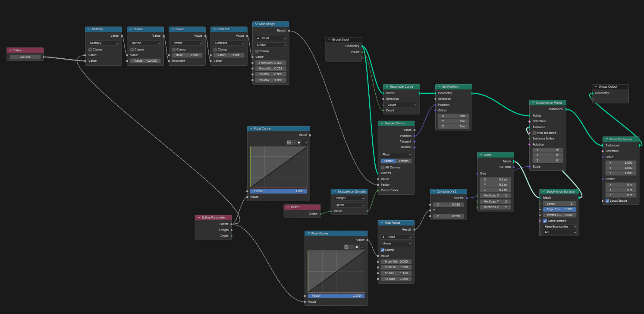The width and height of the screenshot is (644, 314).
Task: Collapse the Set Position node
Action: [x=440, y=87]
